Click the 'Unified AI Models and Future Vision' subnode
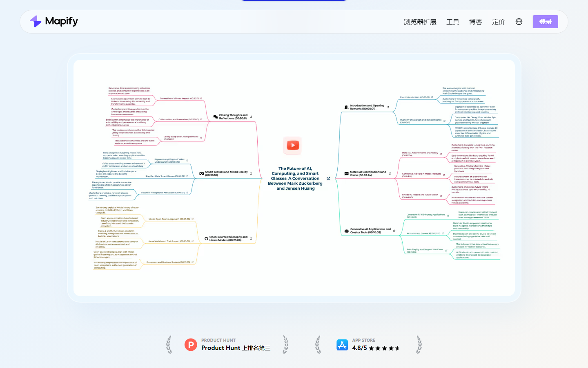This screenshot has width=588, height=368. pos(420,196)
